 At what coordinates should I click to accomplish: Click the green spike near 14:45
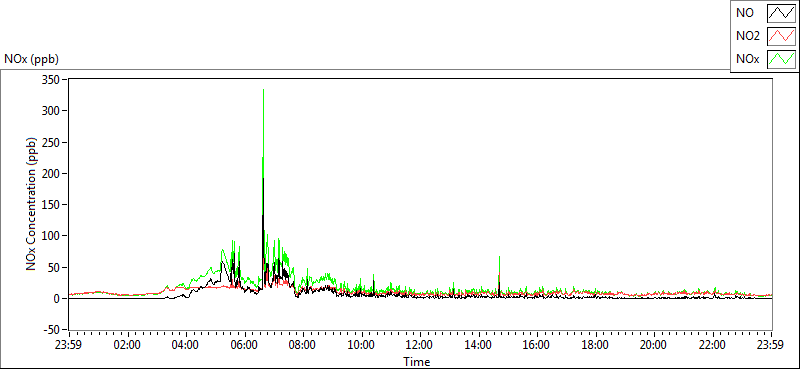499,258
